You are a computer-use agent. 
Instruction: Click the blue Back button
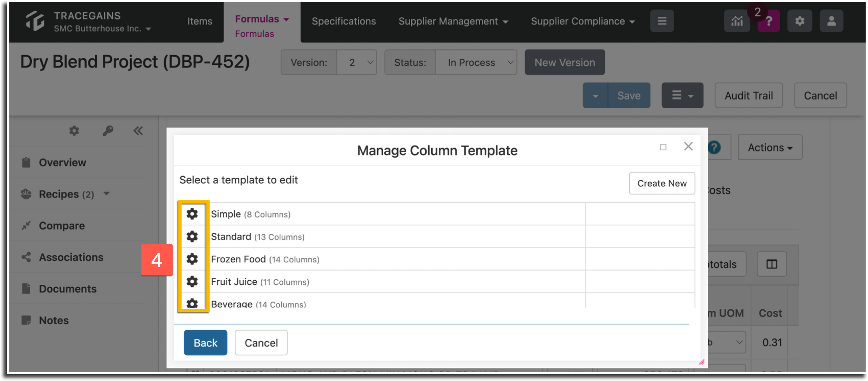[x=206, y=343]
